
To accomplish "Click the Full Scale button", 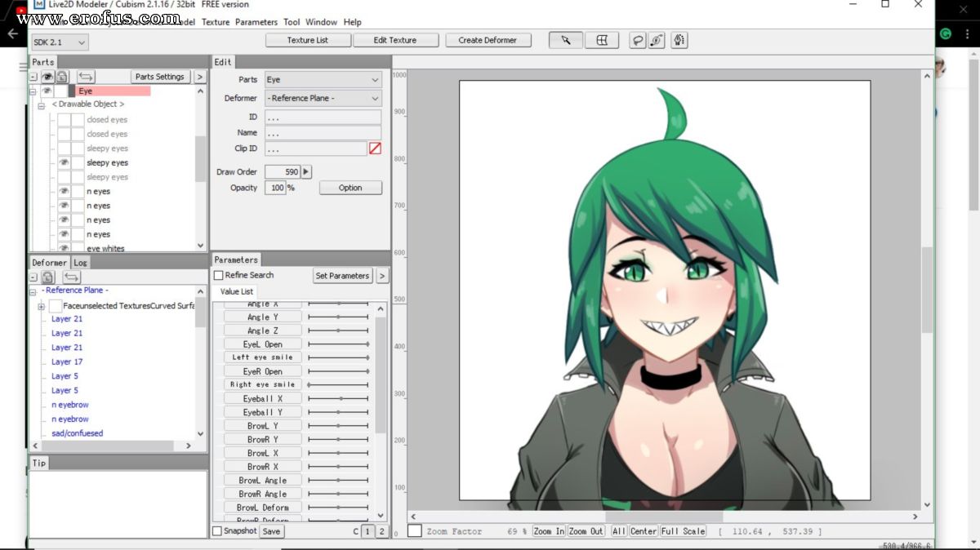I will (684, 531).
